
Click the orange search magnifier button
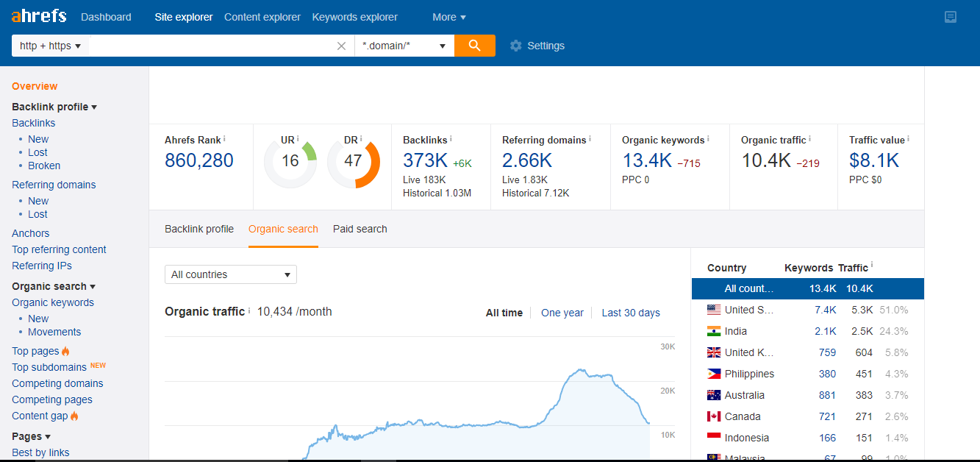(474, 46)
